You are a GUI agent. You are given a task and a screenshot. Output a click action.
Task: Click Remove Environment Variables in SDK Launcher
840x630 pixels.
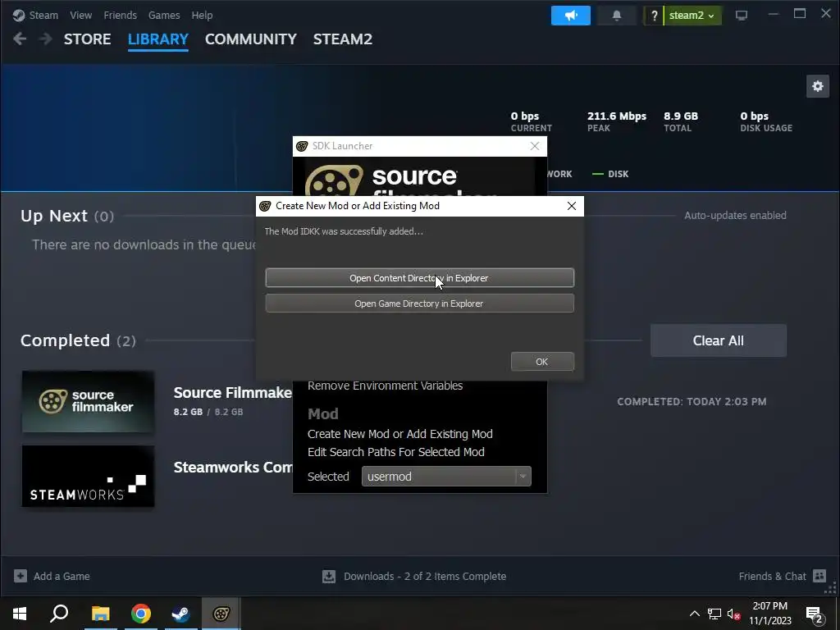pyautogui.click(x=386, y=386)
